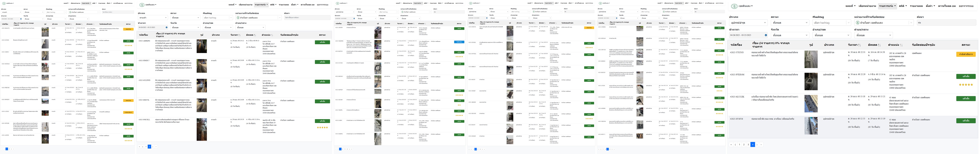Click เสร็จสิ้น status of #2025-PTEX4M
Viewport: 980px width, 154px height.
965,76
